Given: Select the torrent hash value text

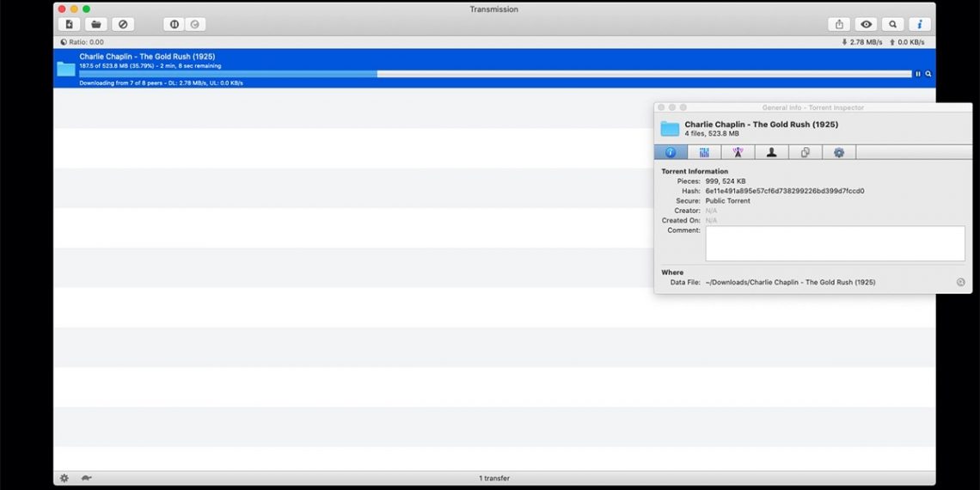Looking at the screenshot, I should [x=784, y=191].
